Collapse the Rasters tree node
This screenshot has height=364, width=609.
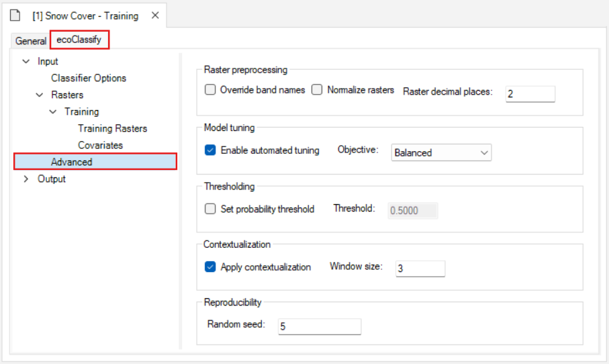(40, 95)
